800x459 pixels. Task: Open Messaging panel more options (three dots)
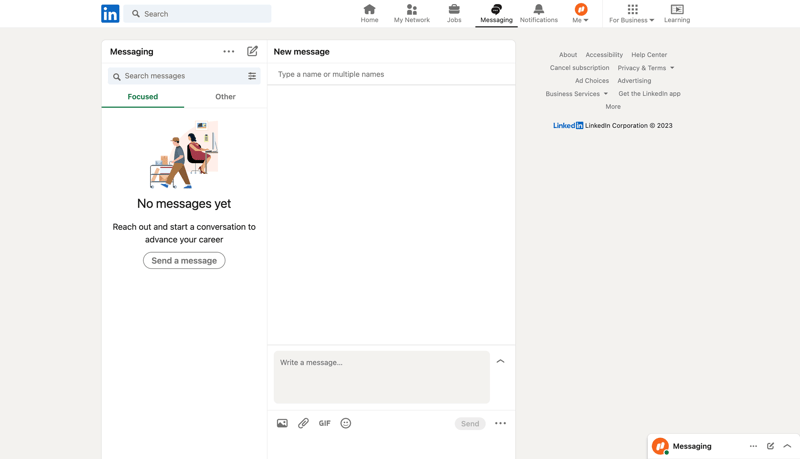point(229,52)
